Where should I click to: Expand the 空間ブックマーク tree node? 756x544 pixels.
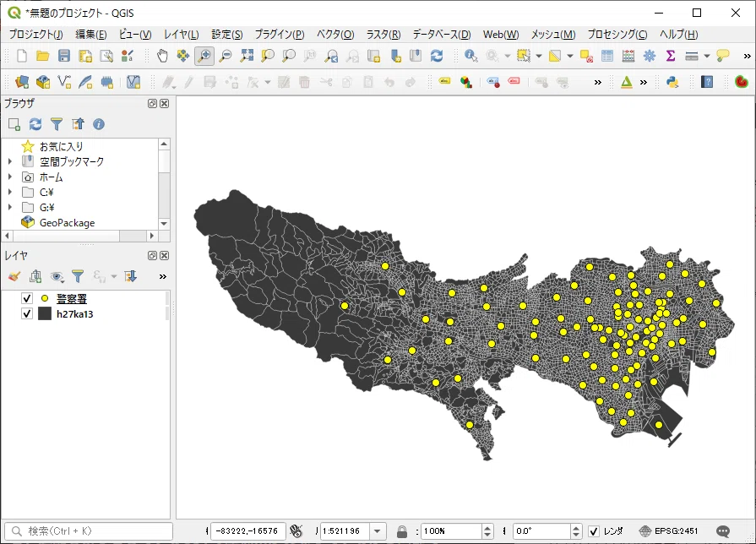coord(10,161)
